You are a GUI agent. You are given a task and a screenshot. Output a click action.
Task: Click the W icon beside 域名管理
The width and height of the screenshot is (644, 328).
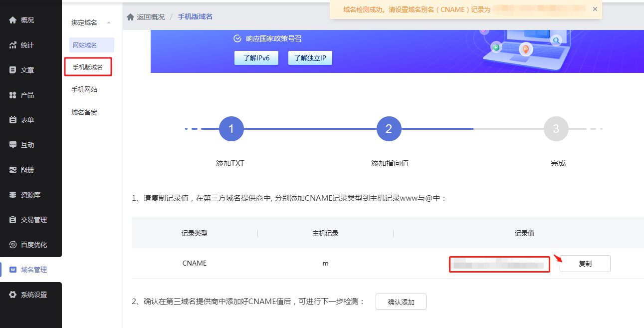pos(13,270)
